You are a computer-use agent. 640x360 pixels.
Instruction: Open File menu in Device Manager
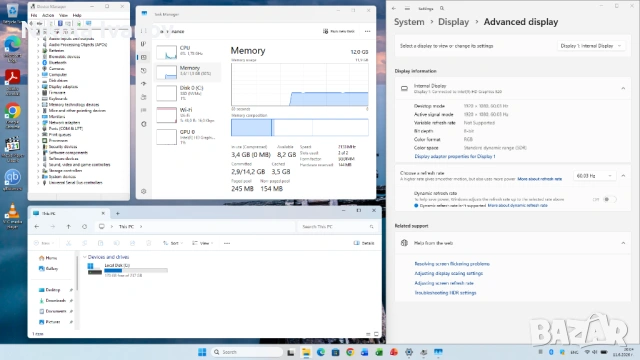tap(34, 15)
